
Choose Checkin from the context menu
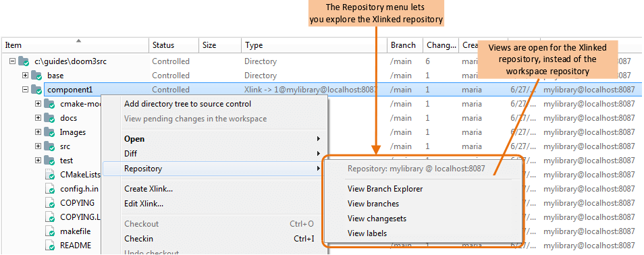point(215,239)
